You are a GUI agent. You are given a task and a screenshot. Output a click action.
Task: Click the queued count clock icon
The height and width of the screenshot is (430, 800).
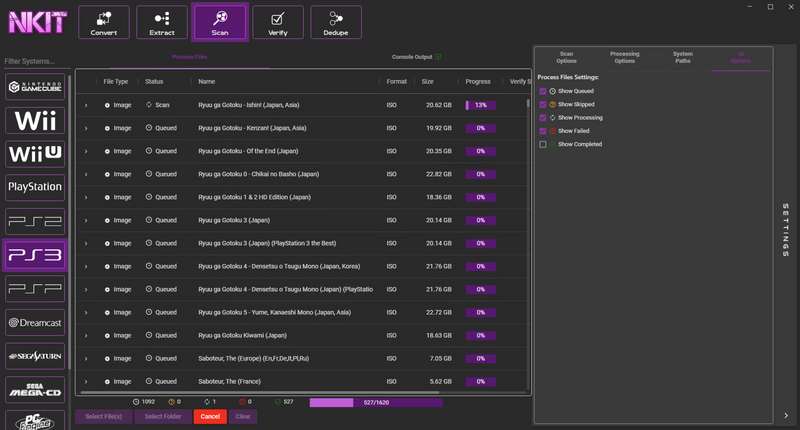(136, 402)
